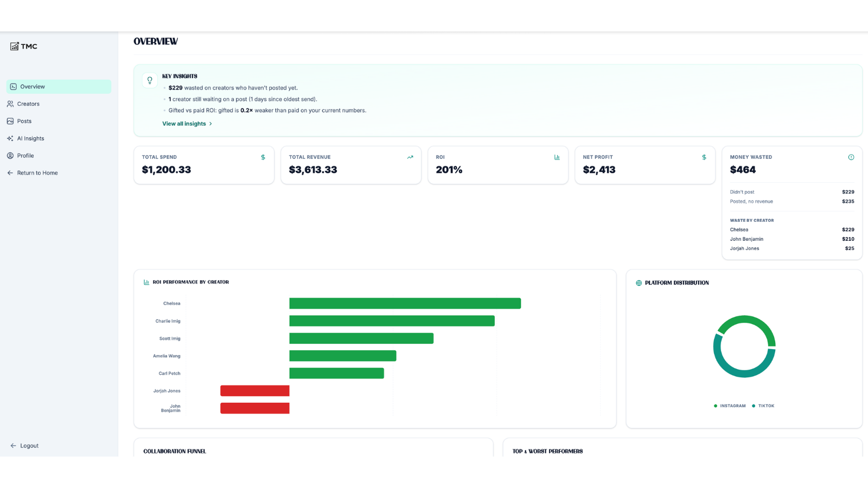
Task: Click Chelsea's green ROI bar
Action: pyautogui.click(x=405, y=304)
